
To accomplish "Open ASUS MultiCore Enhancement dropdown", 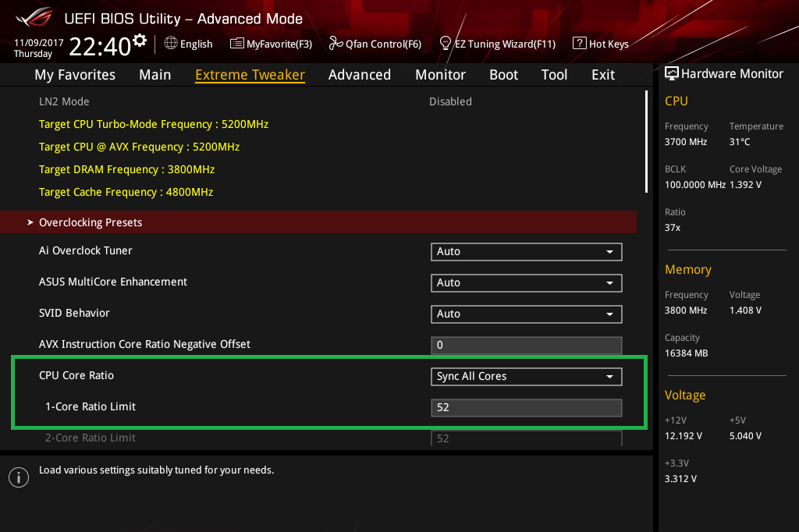I will click(x=527, y=283).
